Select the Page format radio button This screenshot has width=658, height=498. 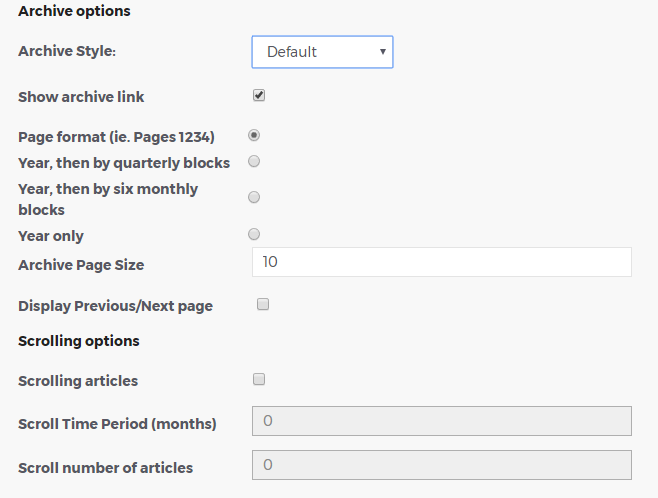(254, 135)
